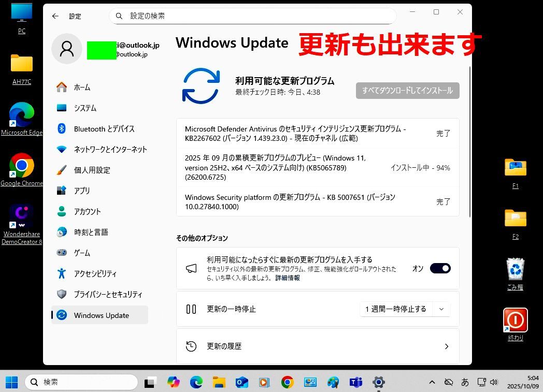Expand 更新の履歴 with chevron
Screen dimensions: 543x392
pyautogui.click(x=447, y=346)
